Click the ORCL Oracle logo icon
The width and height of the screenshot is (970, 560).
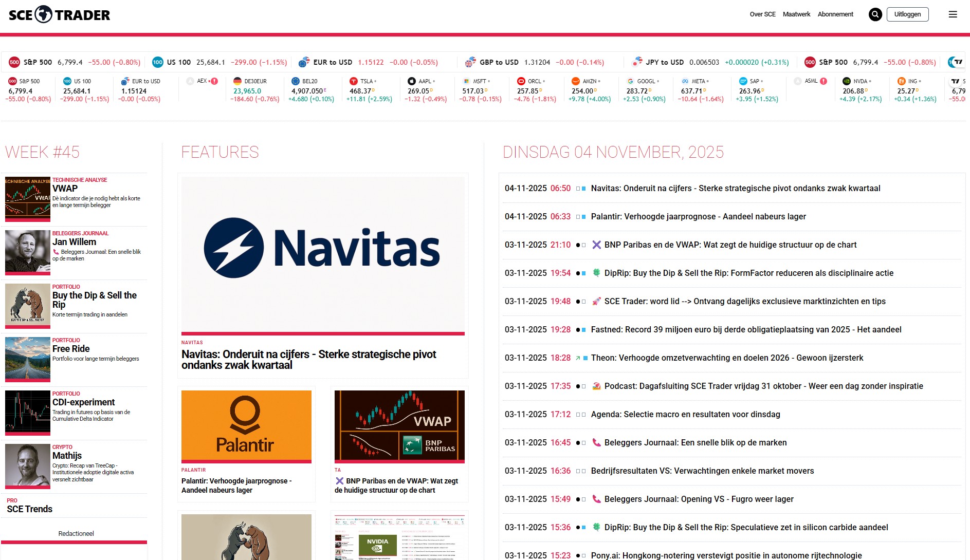tap(521, 81)
